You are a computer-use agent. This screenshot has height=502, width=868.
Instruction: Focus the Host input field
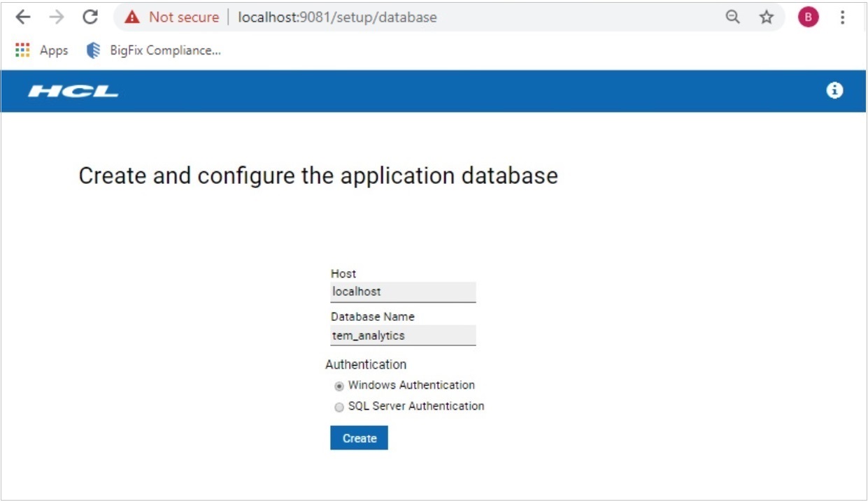point(403,292)
